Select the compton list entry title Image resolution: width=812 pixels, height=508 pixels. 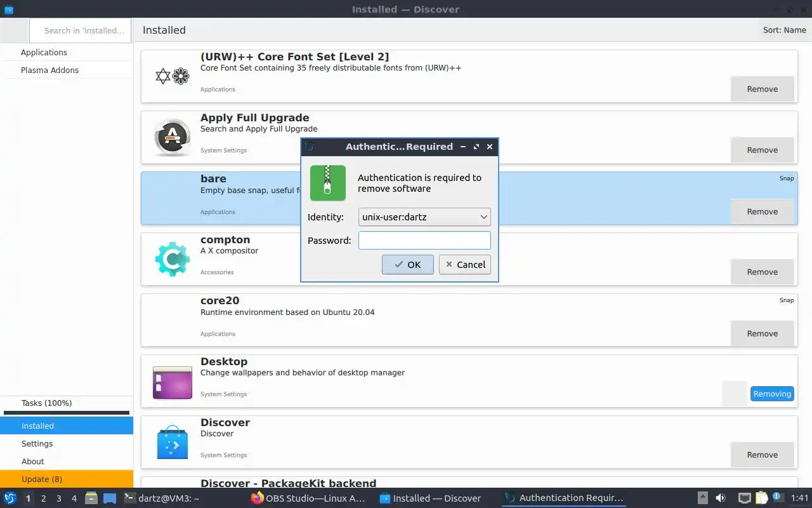pos(225,239)
